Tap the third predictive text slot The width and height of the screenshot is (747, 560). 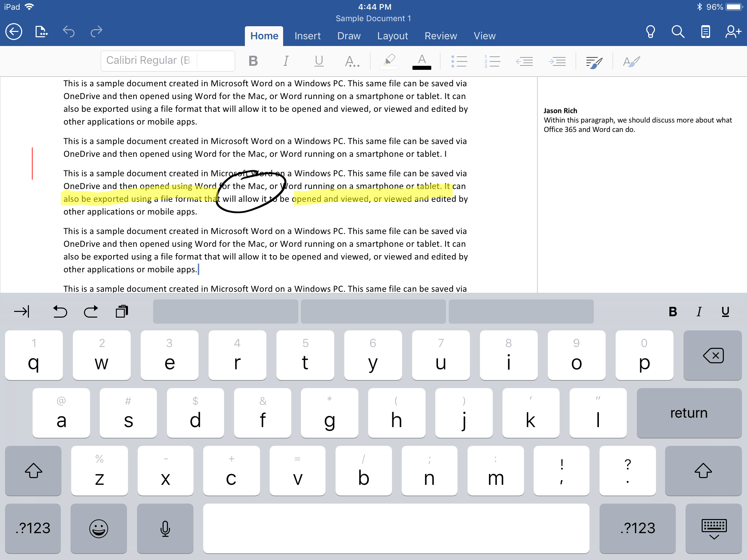coord(521,311)
